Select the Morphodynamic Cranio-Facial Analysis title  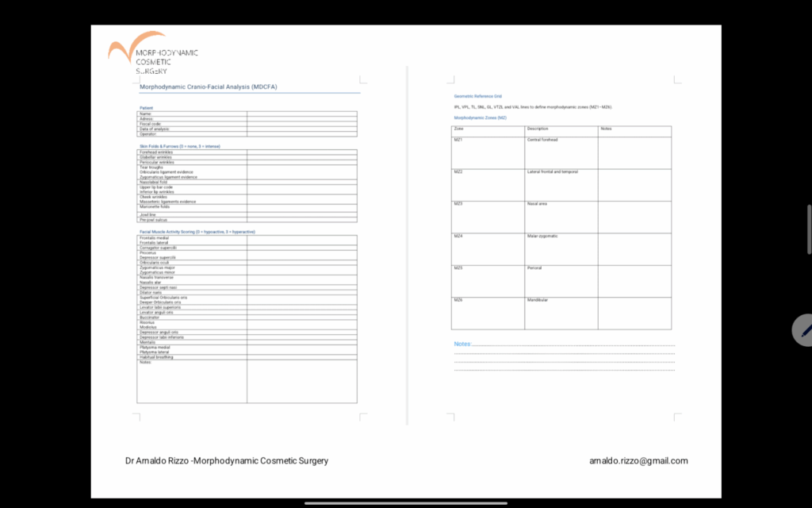point(209,87)
